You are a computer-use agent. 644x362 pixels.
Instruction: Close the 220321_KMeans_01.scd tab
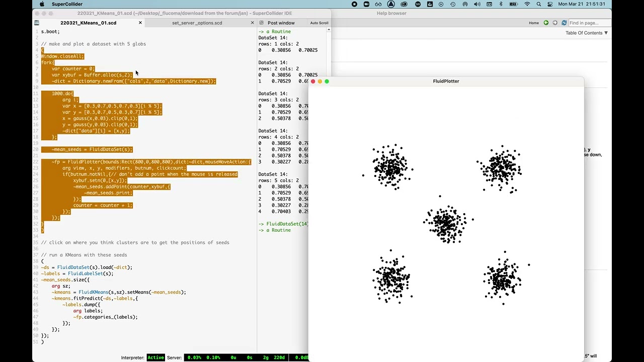pyautogui.click(x=140, y=23)
